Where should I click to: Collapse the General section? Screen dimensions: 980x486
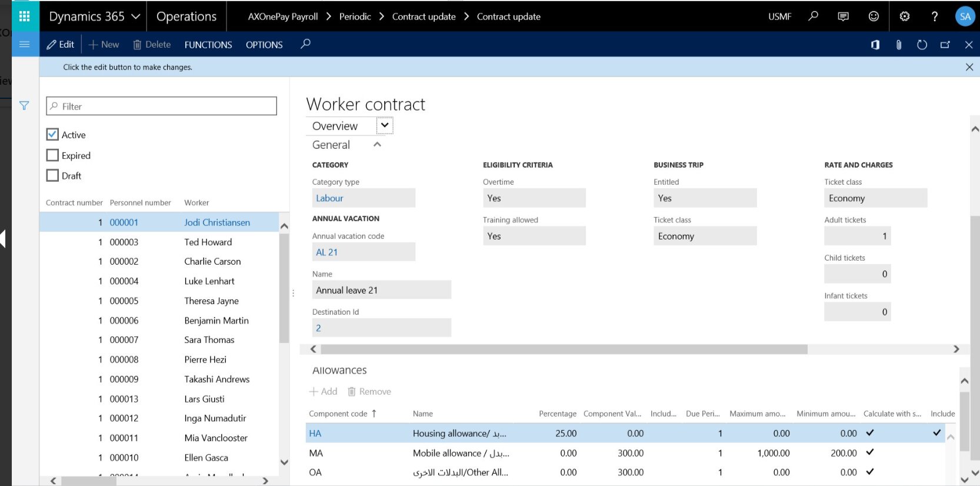point(377,145)
